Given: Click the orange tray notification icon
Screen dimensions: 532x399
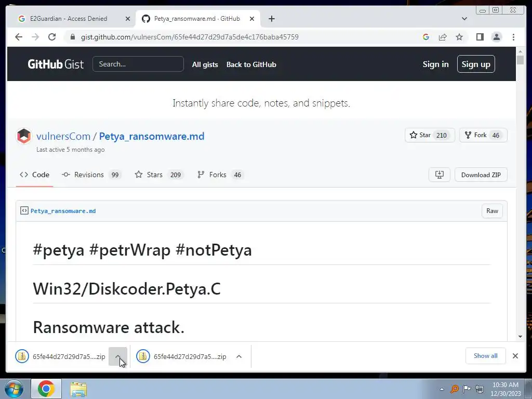Looking at the screenshot, I should 454,389.
